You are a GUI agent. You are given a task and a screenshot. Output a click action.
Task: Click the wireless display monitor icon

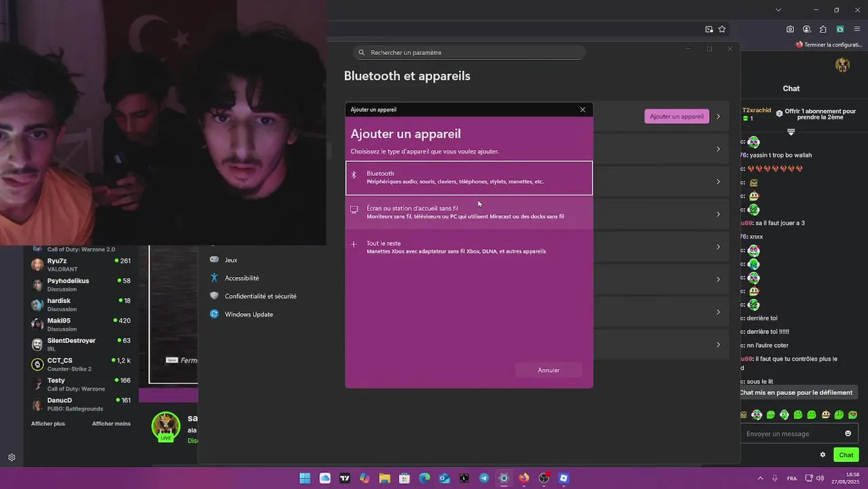pos(354,210)
